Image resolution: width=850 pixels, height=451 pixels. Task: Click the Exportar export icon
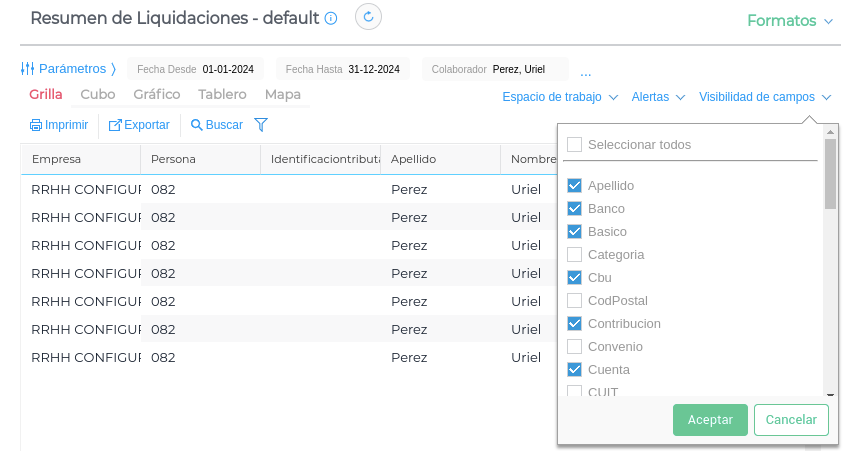click(115, 125)
